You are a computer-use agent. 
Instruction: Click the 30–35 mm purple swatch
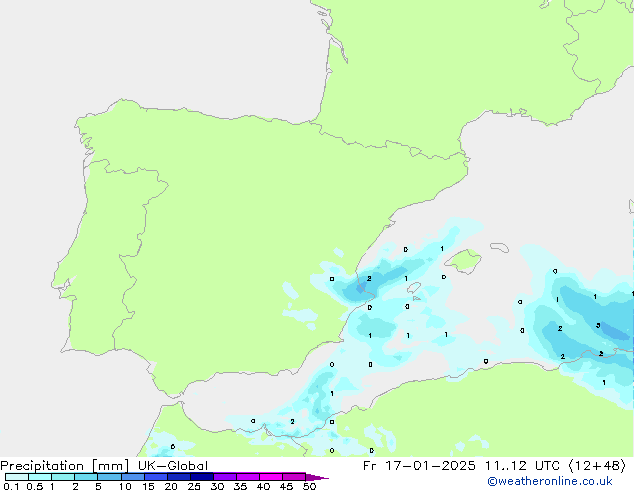click(x=225, y=477)
